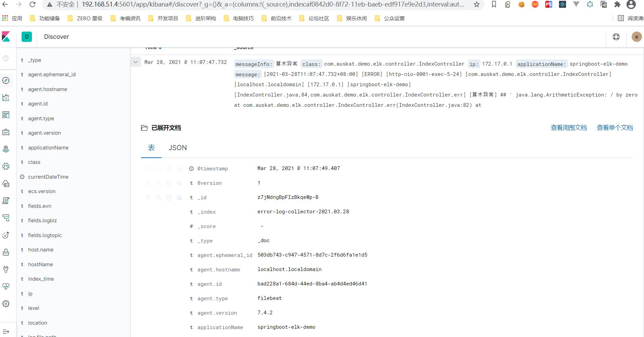Open the 公众运营 bookmarks folder

tap(390, 19)
